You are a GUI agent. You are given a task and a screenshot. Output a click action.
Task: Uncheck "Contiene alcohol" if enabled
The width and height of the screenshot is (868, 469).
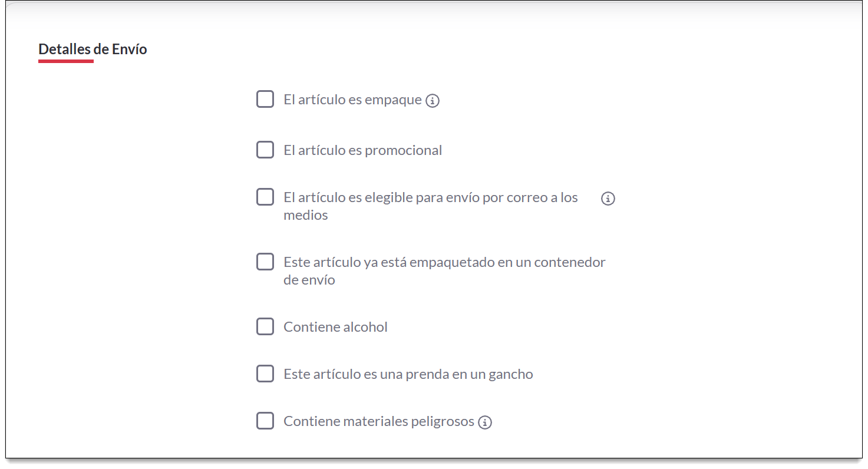coord(265,326)
